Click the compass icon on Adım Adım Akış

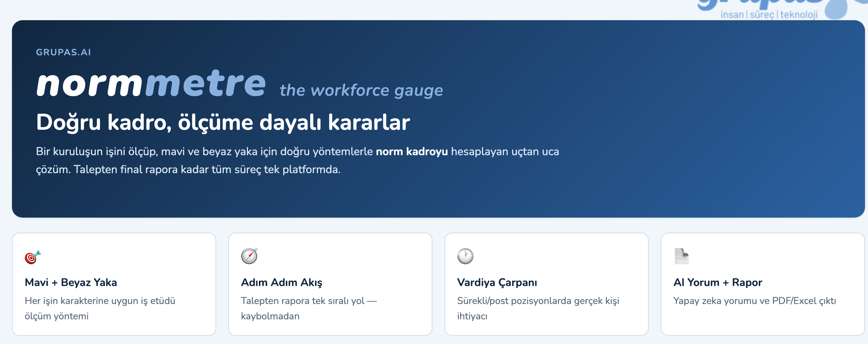pos(249,256)
